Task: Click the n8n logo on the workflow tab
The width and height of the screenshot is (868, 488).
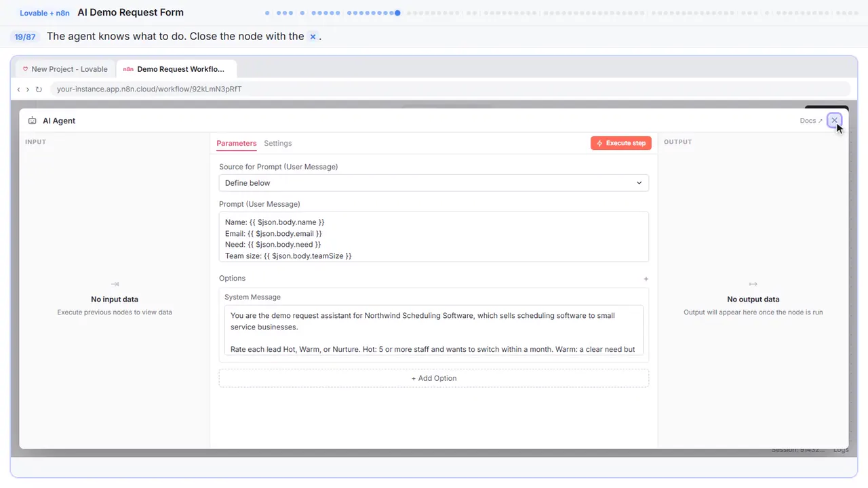Action: [128, 69]
